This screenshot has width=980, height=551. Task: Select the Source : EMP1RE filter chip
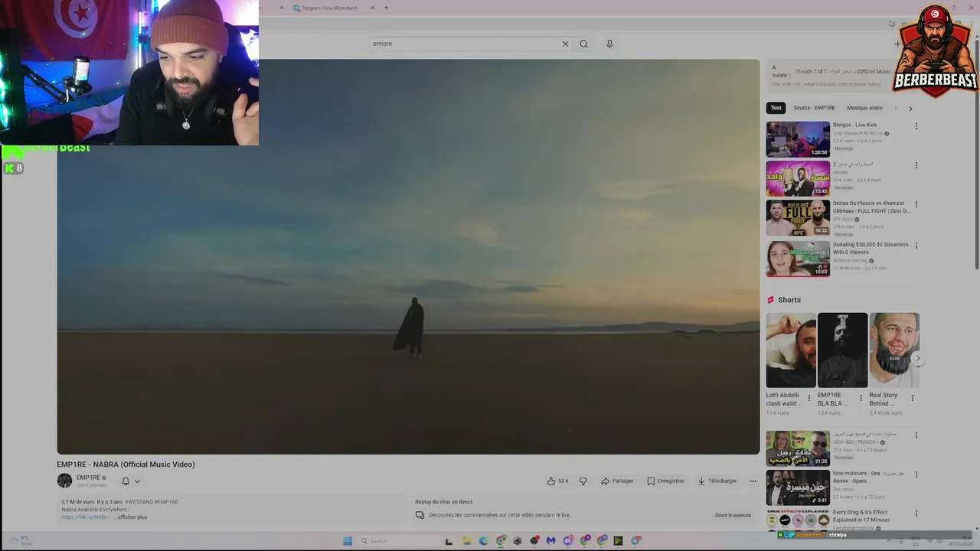[814, 108]
